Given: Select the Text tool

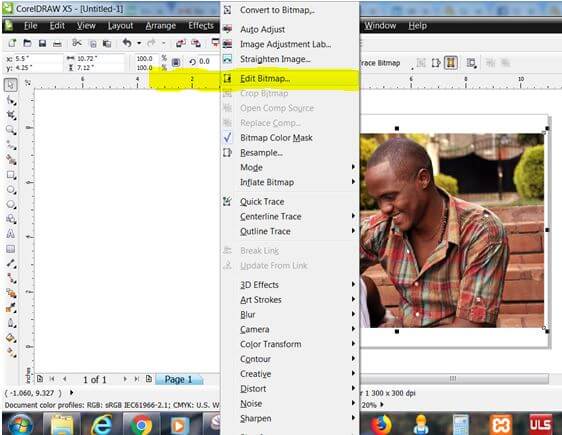Looking at the screenshot, I should pos(11,234).
